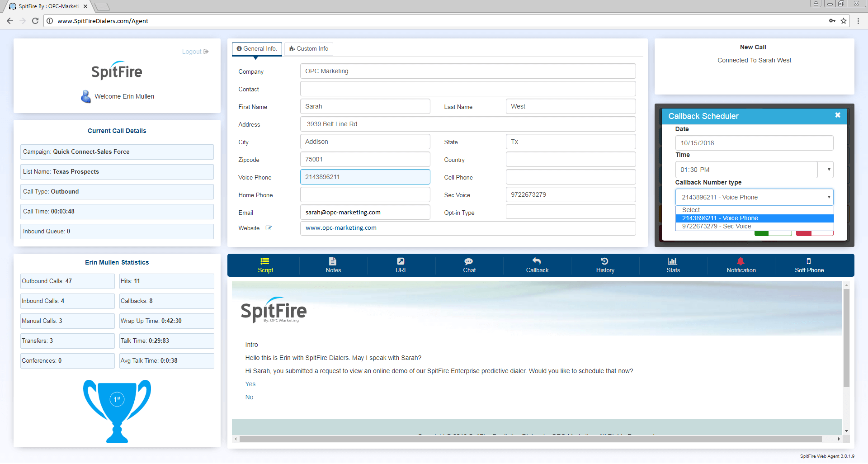
Task: Open the Soft Phone icon
Action: click(809, 261)
